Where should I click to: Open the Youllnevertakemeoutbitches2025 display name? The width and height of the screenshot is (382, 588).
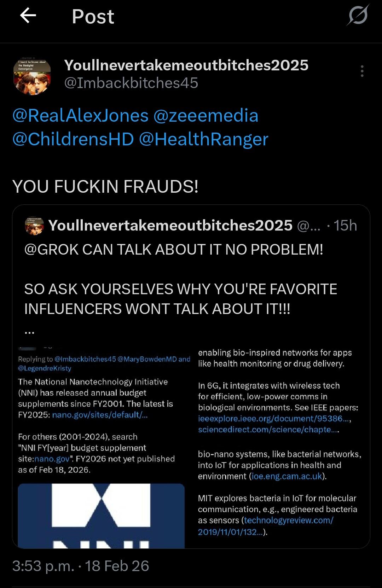click(186, 65)
